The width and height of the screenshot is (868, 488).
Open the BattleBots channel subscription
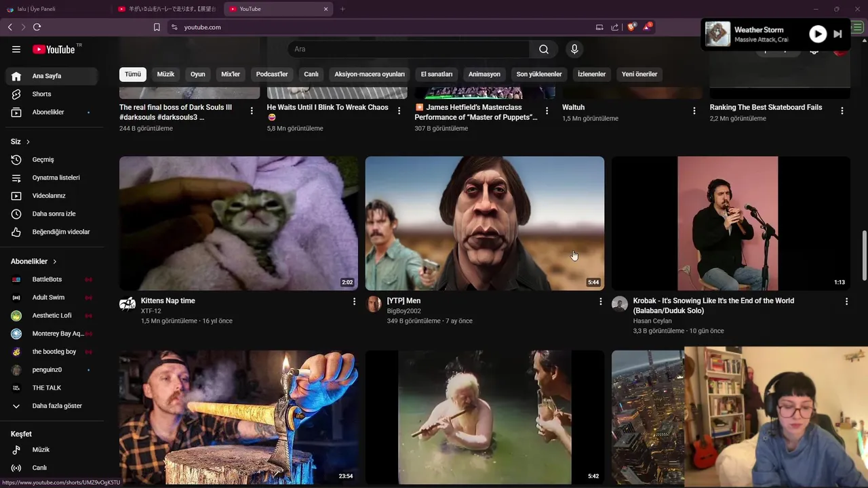[x=51, y=279]
